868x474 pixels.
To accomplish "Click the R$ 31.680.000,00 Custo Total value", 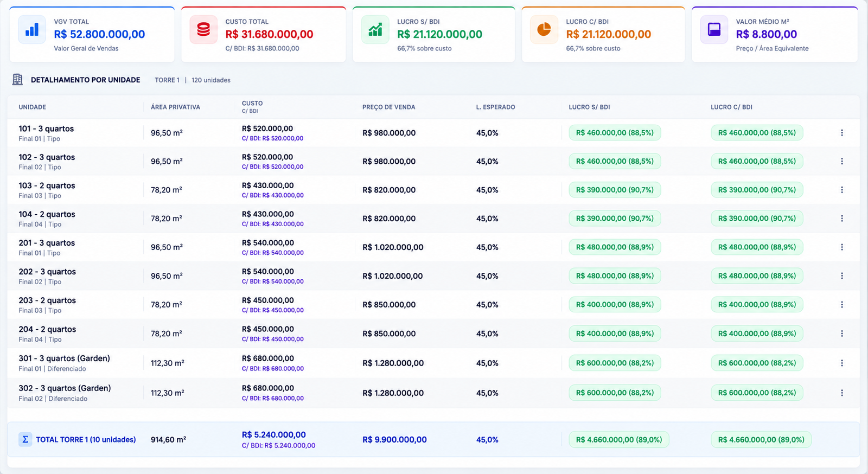I will (269, 34).
